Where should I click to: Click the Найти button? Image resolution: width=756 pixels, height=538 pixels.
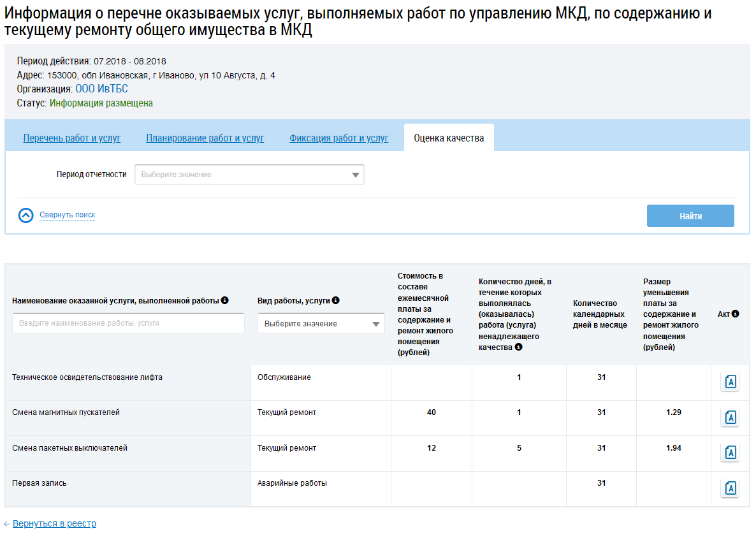(x=690, y=216)
